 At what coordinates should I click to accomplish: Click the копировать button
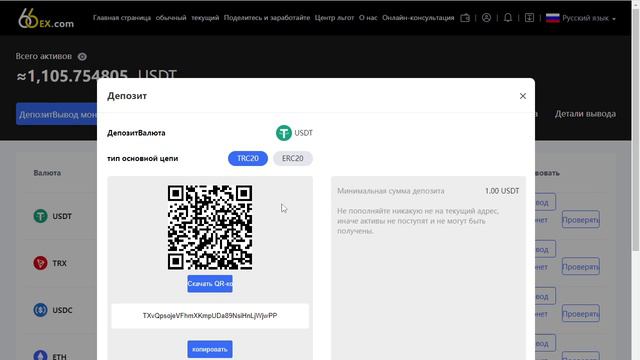210,349
